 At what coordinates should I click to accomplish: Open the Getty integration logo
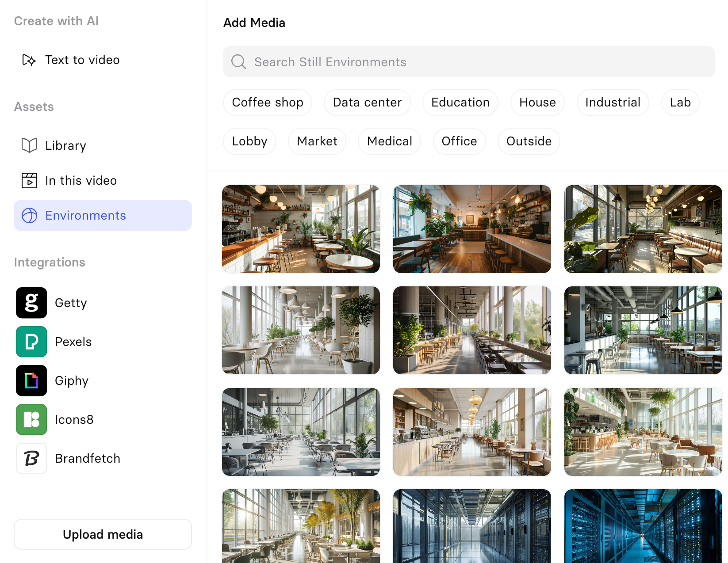coord(31,303)
